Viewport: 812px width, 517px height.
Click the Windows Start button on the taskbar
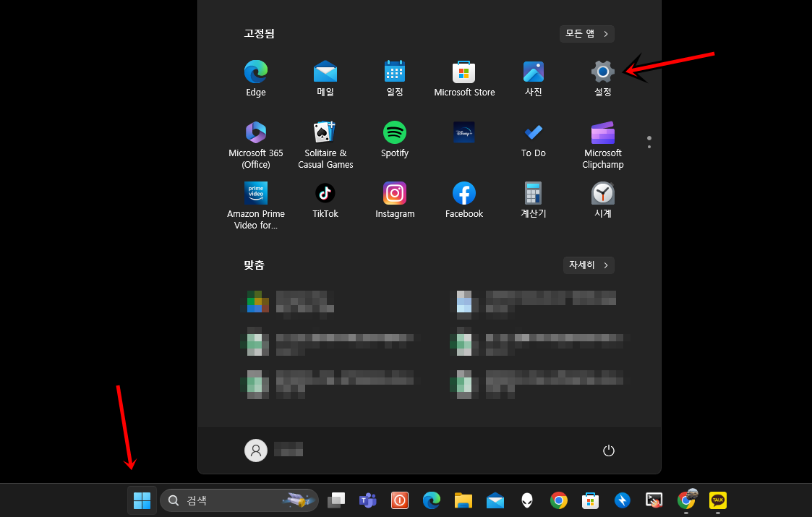pyautogui.click(x=142, y=500)
